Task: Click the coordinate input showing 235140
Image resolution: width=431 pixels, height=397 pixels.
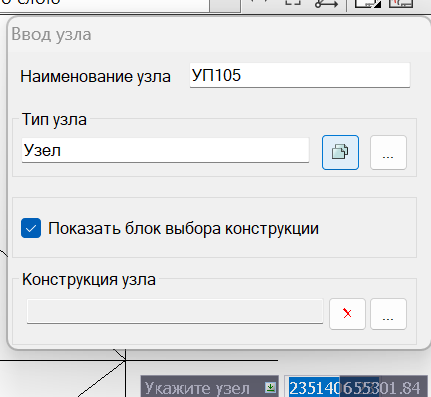Action: pyautogui.click(x=314, y=388)
